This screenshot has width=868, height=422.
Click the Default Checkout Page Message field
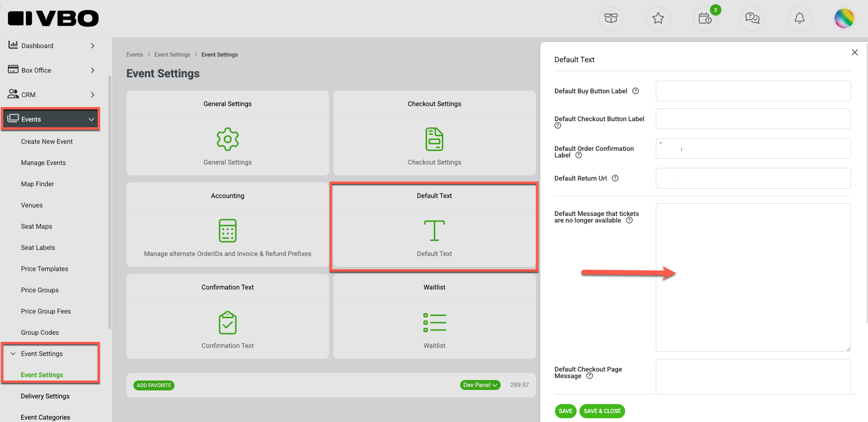pyautogui.click(x=753, y=376)
